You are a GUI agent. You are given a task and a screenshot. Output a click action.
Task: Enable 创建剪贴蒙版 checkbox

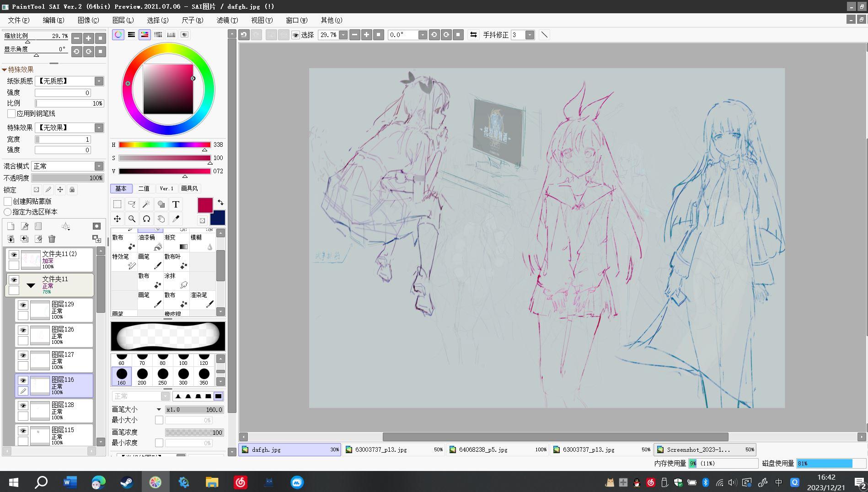(x=8, y=201)
